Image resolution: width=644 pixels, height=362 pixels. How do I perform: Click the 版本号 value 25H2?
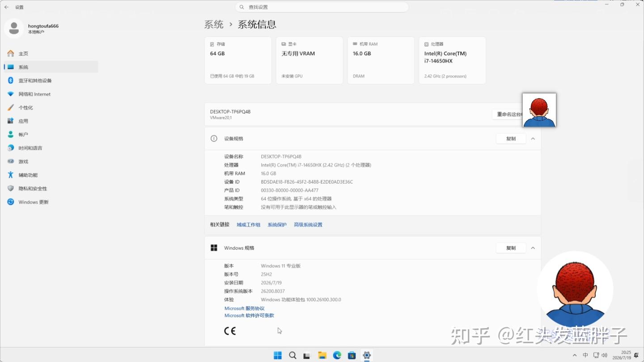[267, 274]
